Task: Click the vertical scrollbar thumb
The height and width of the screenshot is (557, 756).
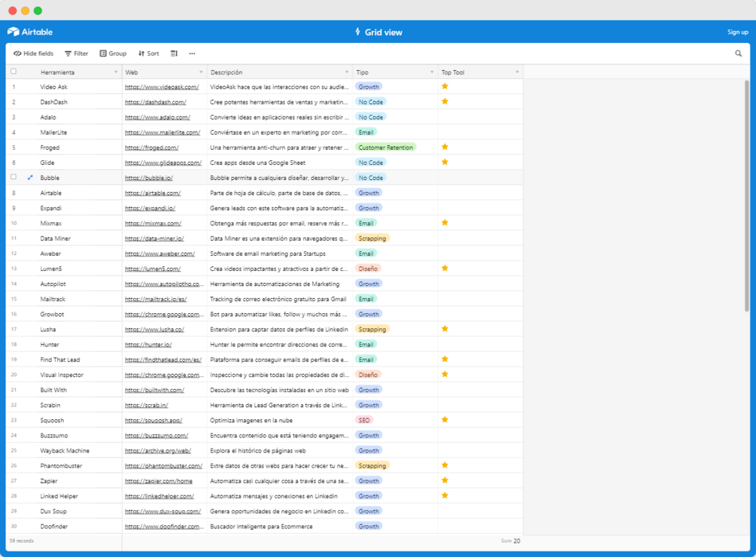Action: 747,195
